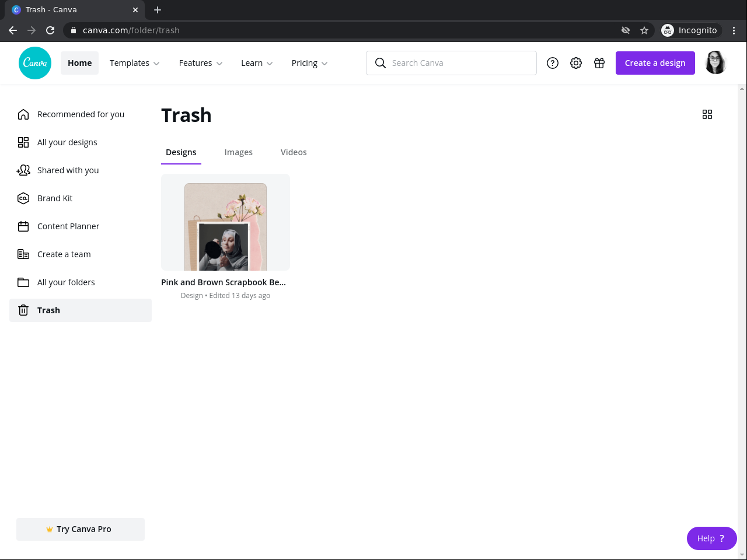Open the Chrome three-dot menu
The image size is (747, 560).
(734, 30)
